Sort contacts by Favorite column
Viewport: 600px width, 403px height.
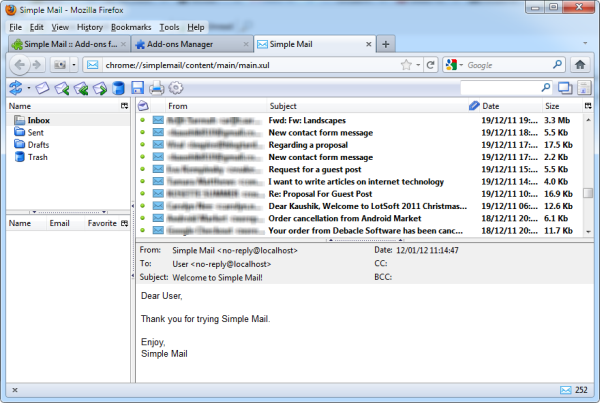click(102, 223)
